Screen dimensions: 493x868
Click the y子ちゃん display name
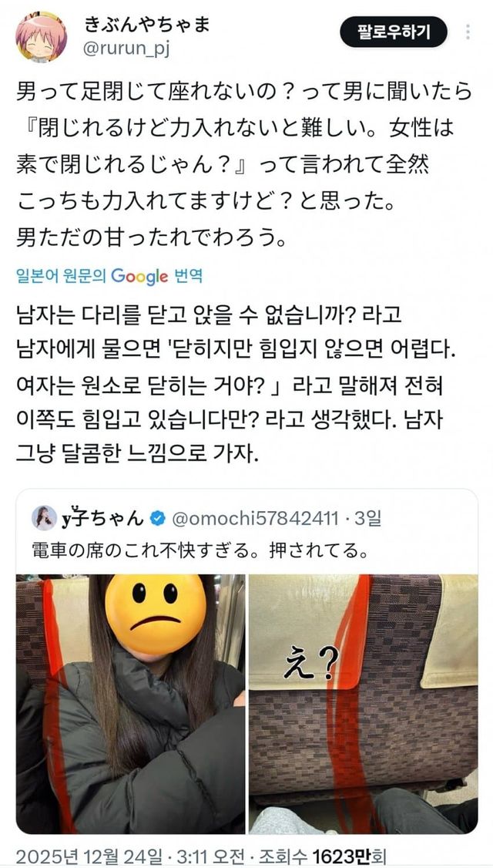pos(102,519)
